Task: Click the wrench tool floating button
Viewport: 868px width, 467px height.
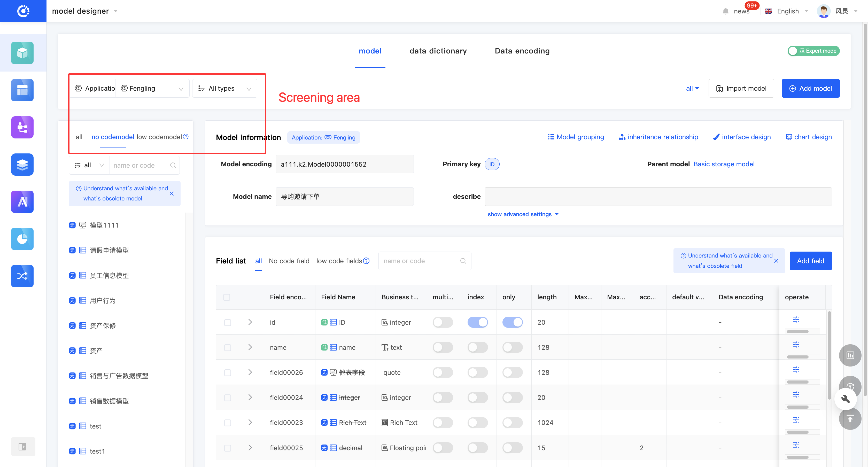Action: tap(846, 399)
